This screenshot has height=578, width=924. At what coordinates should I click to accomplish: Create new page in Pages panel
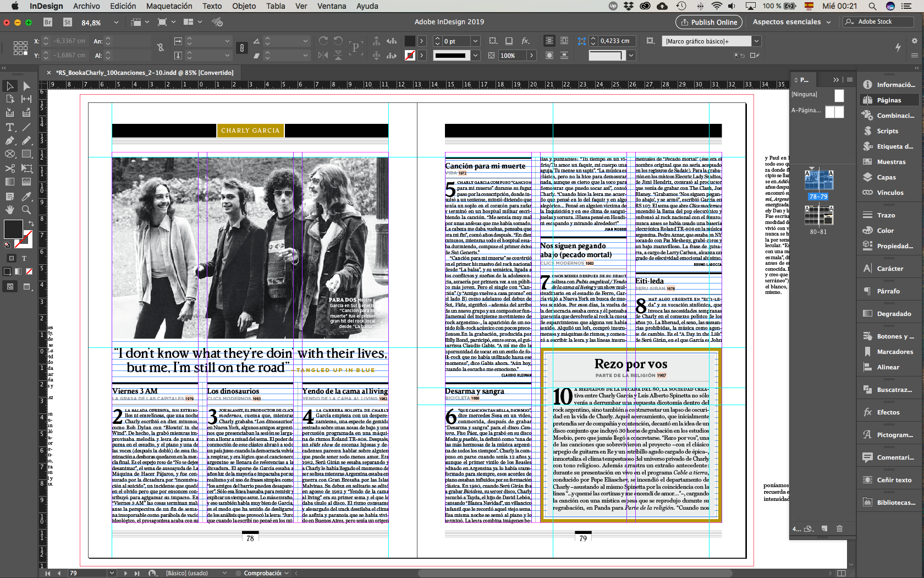coord(824,528)
